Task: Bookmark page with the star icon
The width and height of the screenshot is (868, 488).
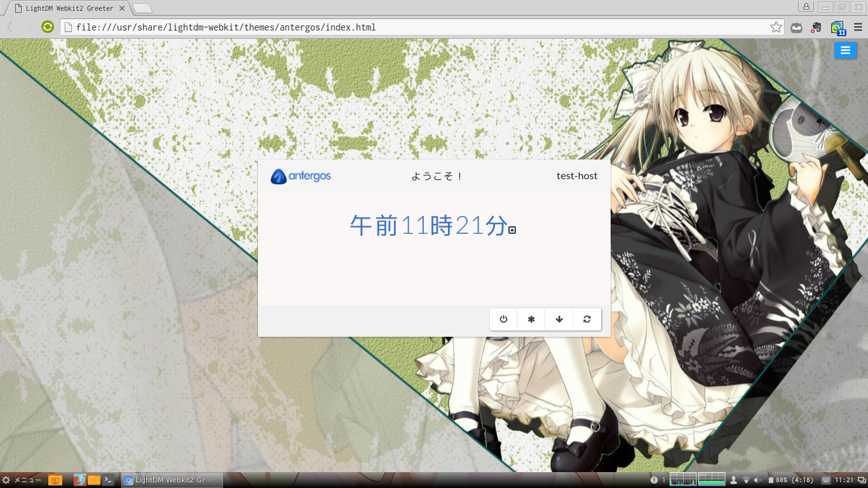Action: (x=776, y=27)
